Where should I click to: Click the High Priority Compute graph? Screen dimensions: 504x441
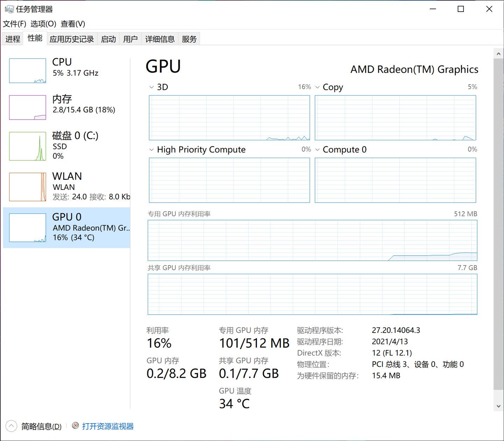[x=229, y=180]
